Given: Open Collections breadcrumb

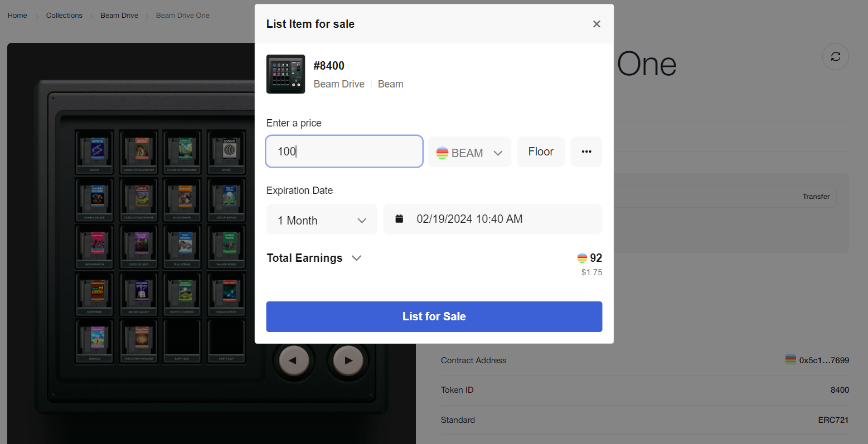Looking at the screenshot, I should [64, 16].
